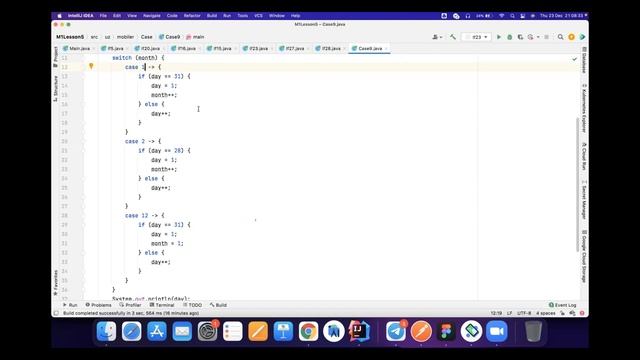The image size is (640, 360).
Task: Click the M1Lesson5 breadcrumb
Action: [x=70, y=37]
